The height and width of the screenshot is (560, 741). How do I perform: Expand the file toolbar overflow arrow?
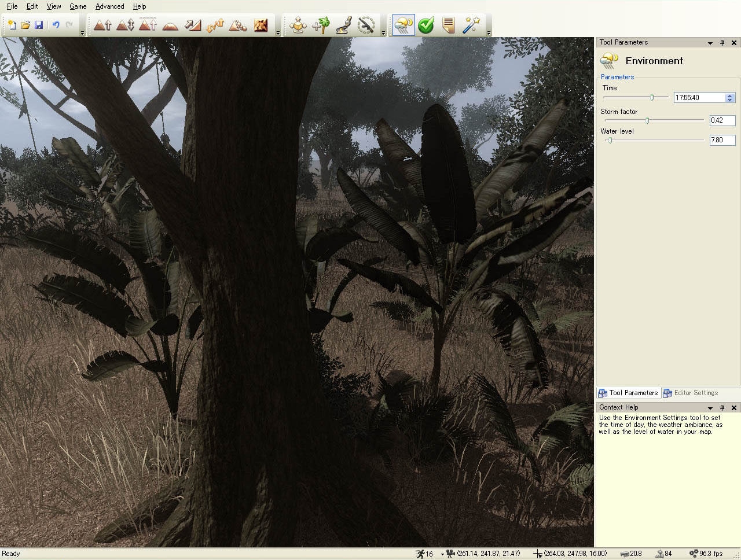82,33
